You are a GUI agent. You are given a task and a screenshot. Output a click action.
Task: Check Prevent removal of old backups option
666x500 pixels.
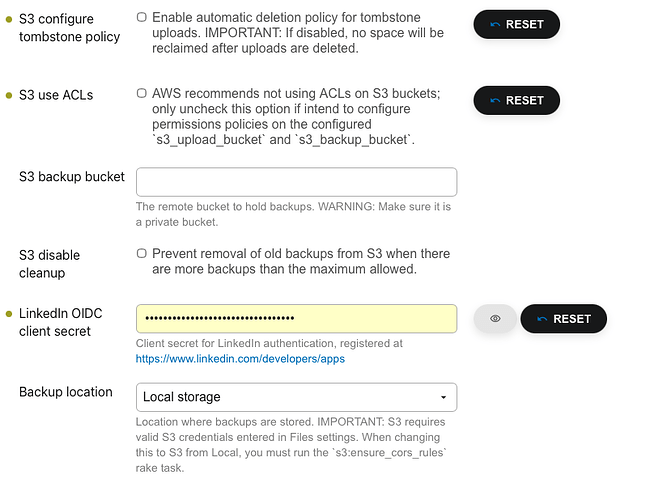[x=141, y=253]
